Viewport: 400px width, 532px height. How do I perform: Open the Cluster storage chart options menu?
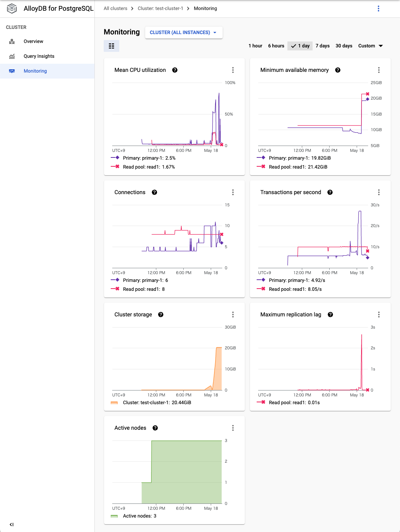[x=233, y=314]
